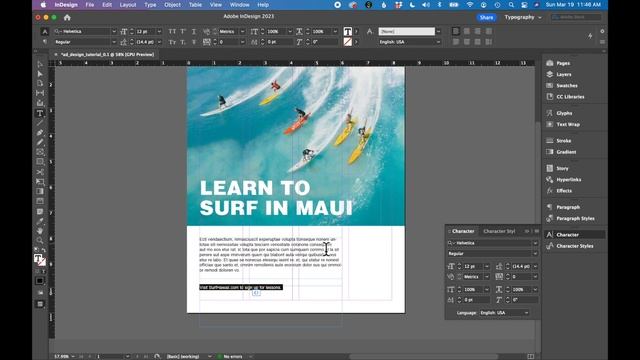Click the Share button
Screen dimensions: 640x360
(487, 17)
